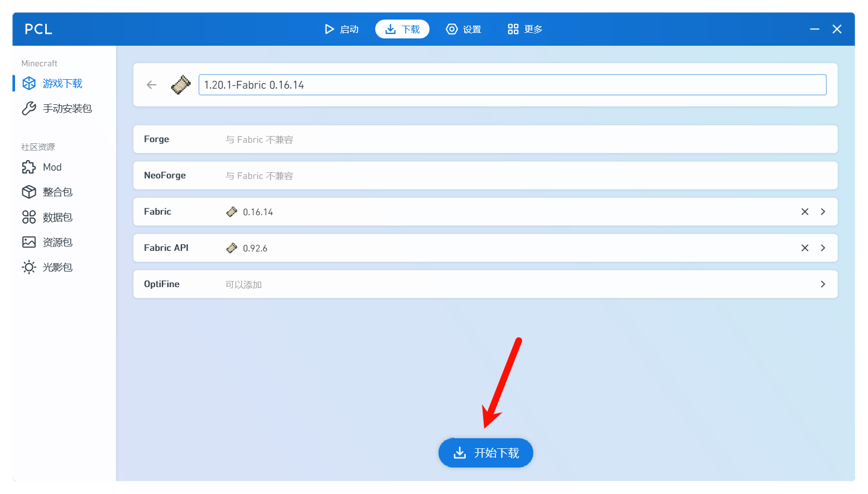Screen dimensions: 868x494
Task: Expand the Fabric API version list chevron
Action: tap(823, 248)
